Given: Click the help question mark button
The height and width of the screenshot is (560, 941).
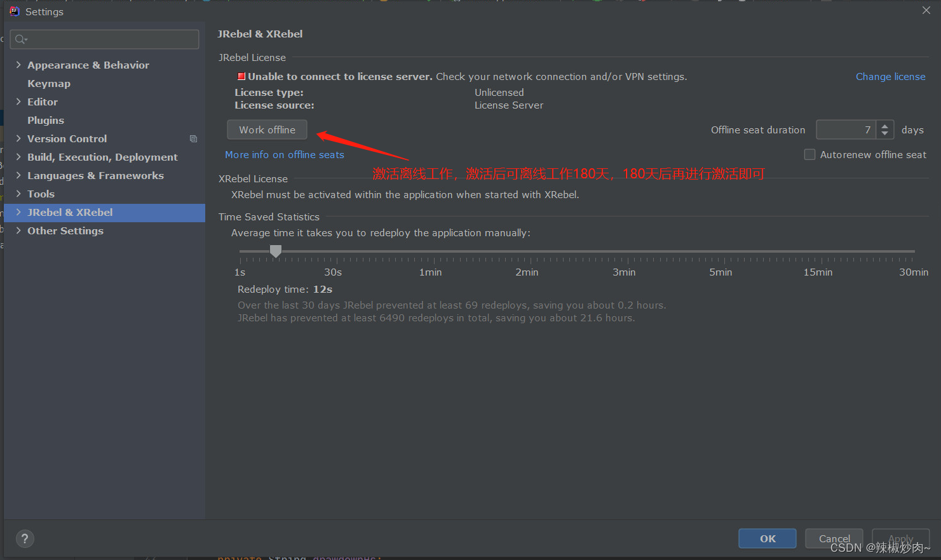Looking at the screenshot, I should (25, 539).
